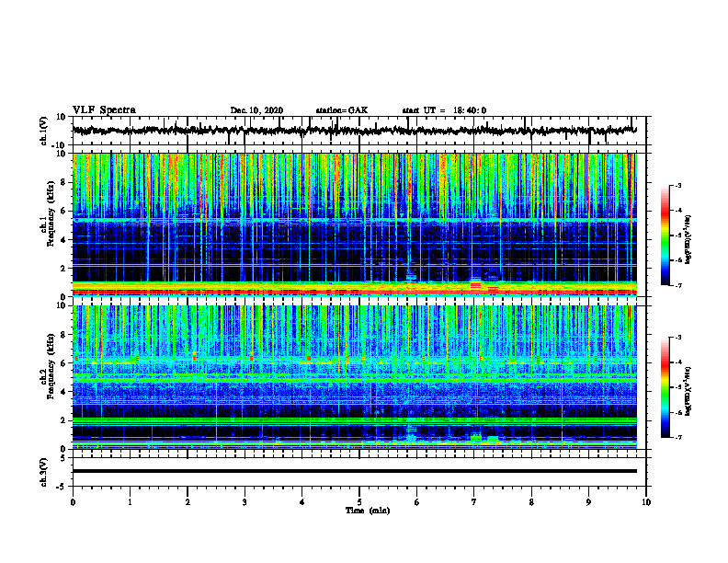Click the "-3" label on ch.1 colorbar
This screenshot has height=563, width=728.
click(678, 185)
